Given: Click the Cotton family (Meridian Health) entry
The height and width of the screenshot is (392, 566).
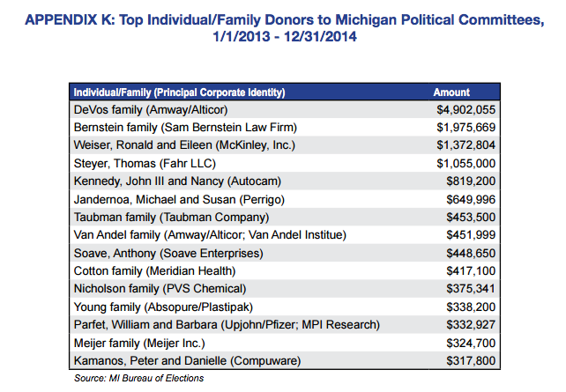Looking at the screenshot, I should (155, 270).
